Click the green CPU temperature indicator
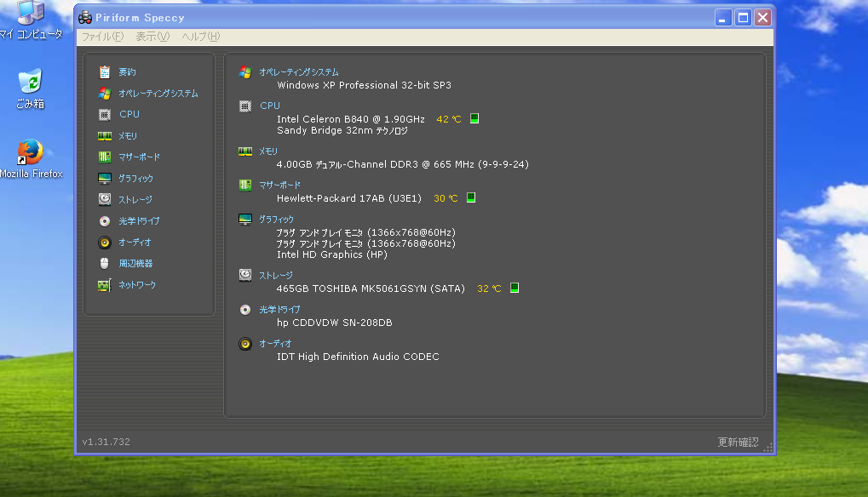 point(474,118)
